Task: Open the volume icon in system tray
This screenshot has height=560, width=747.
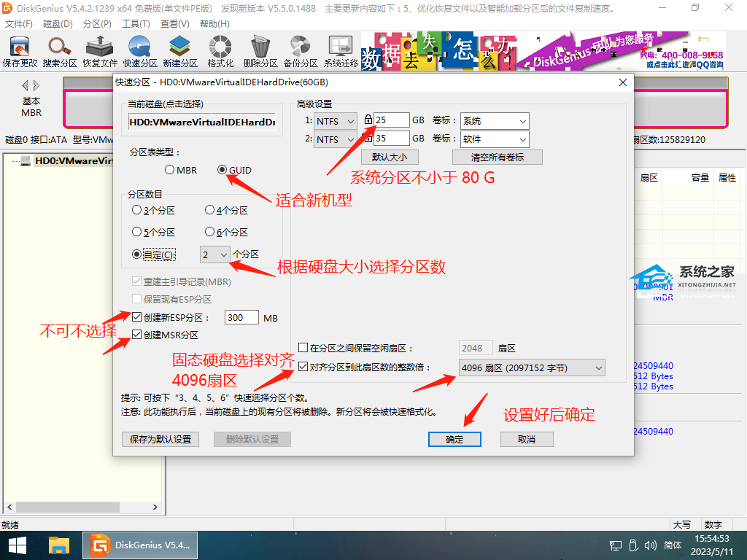Action: (x=650, y=545)
